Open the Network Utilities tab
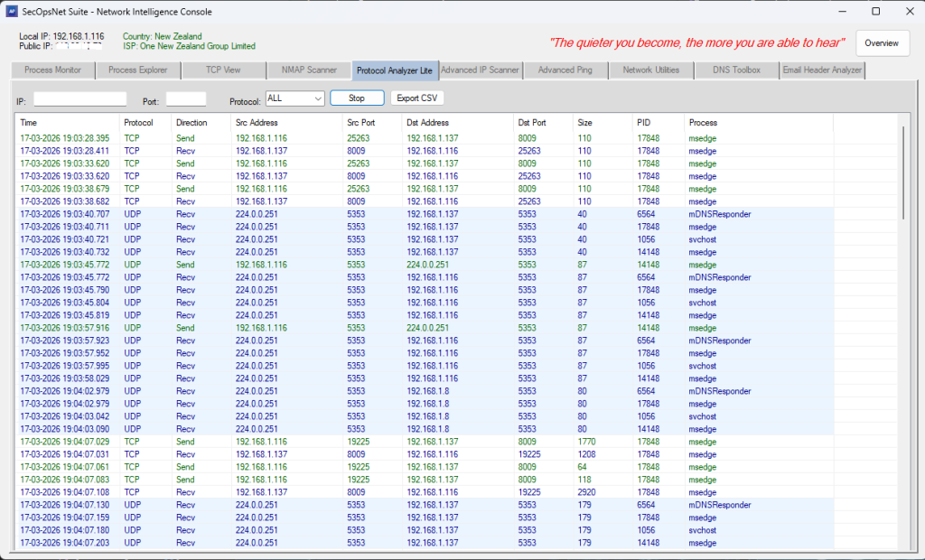The image size is (925, 560). point(650,70)
